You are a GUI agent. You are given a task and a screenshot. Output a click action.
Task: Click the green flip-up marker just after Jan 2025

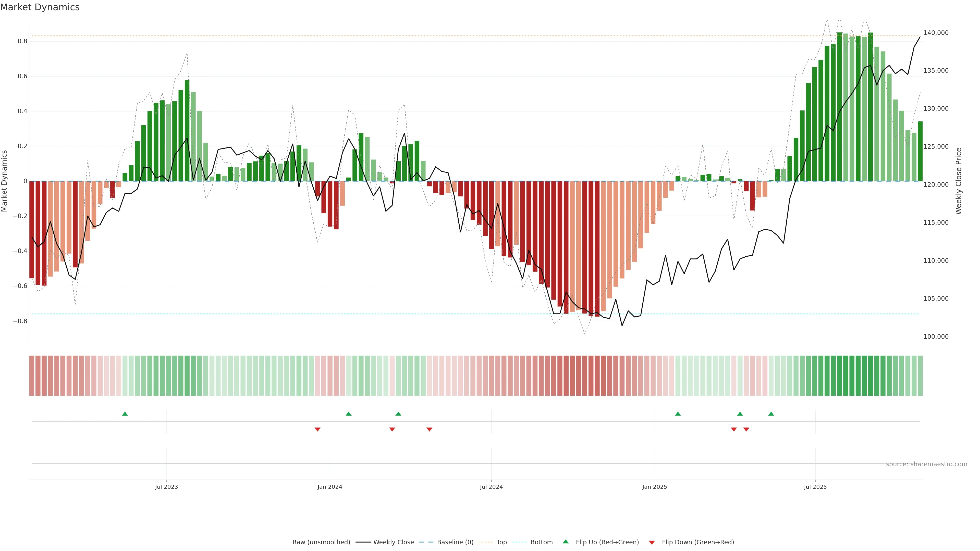pyautogui.click(x=678, y=414)
